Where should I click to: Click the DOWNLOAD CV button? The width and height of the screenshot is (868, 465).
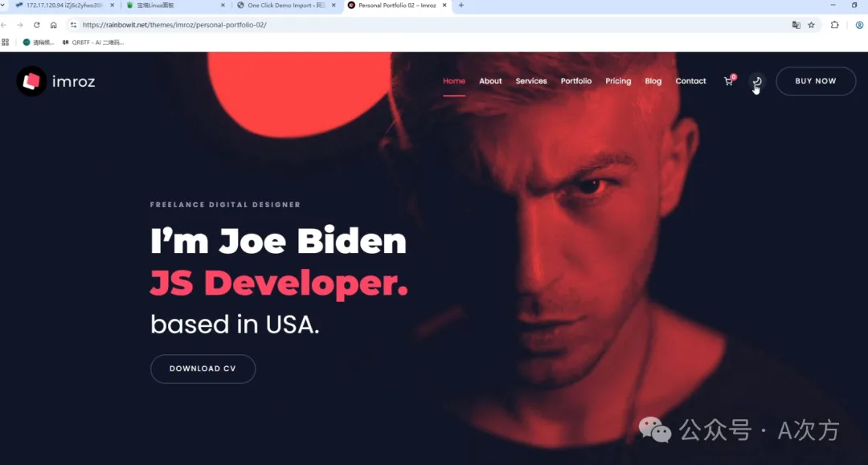tap(203, 369)
